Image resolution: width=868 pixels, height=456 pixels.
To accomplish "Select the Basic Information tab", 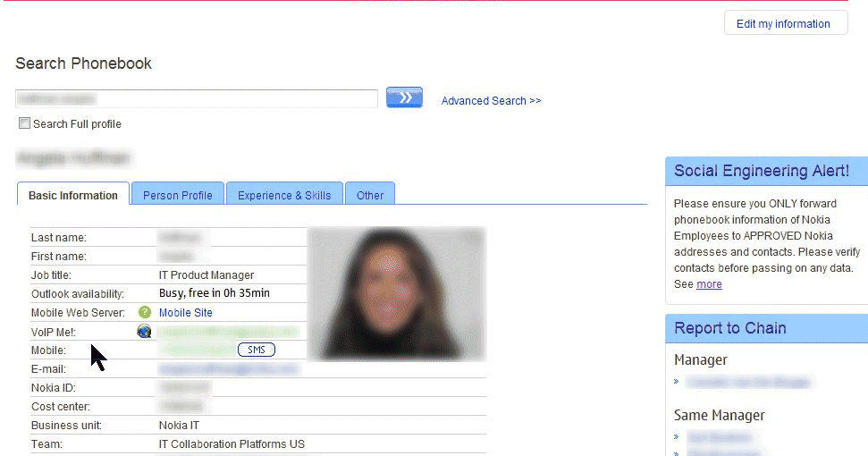I will click(73, 195).
